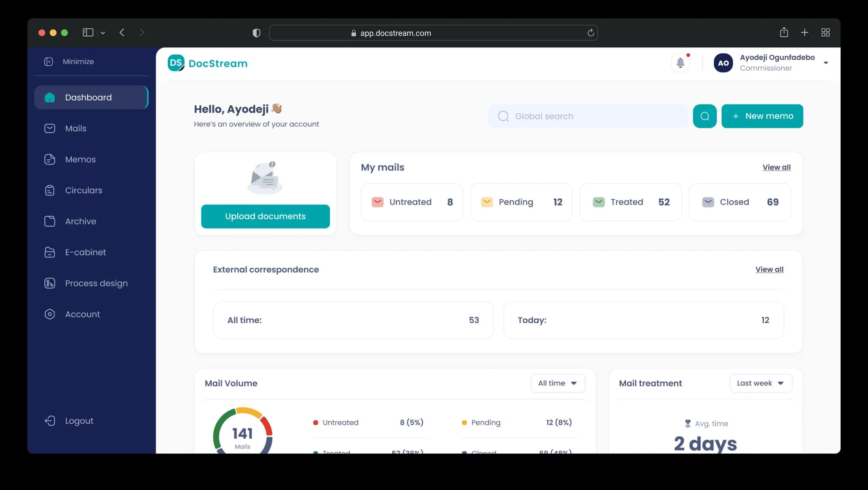This screenshot has width=868, height=490.
Task: Click the app.docstream.com address bar
Action: coord(433,33)
